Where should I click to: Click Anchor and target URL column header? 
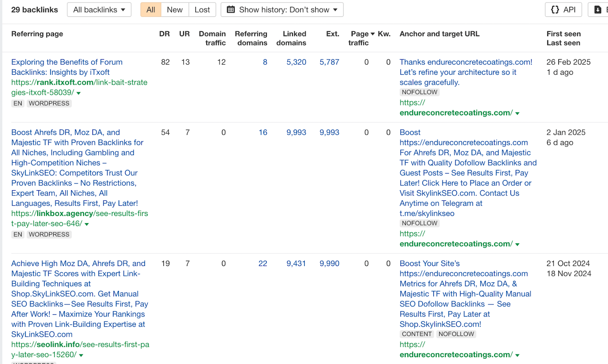[440, 34]
